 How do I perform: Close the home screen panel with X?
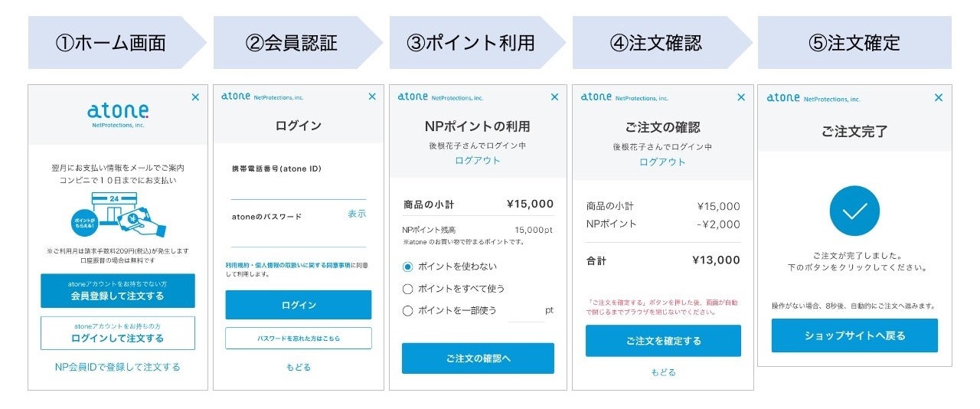pyautogui.click(x=195, y=97)
